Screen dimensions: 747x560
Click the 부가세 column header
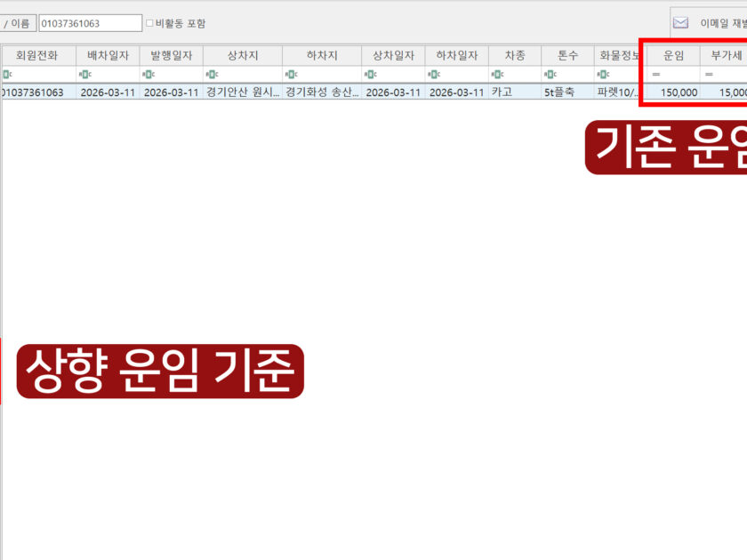coord(724,55)
